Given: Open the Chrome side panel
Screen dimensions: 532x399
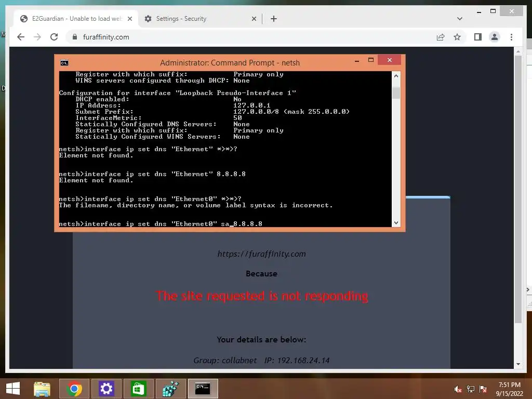Looking at the screenshot, I should click(478, 37).
